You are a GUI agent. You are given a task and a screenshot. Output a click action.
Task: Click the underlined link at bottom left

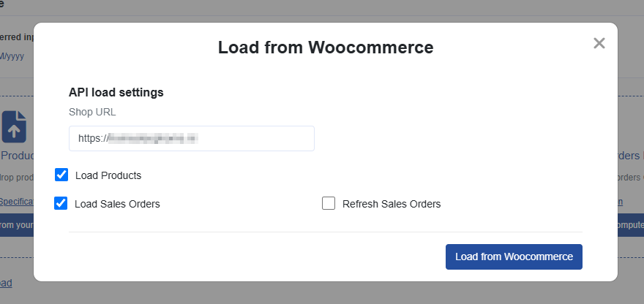point(6,283)
